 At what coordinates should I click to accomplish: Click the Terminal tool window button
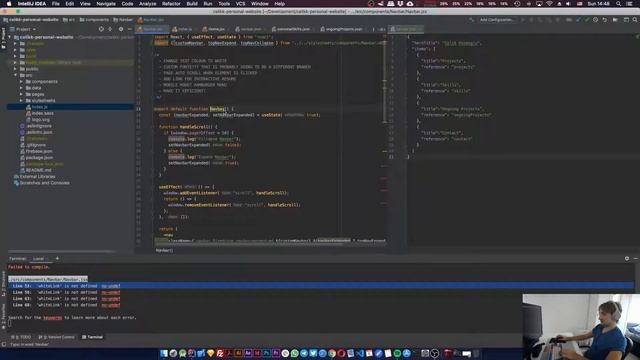click(x=92, y=337)
